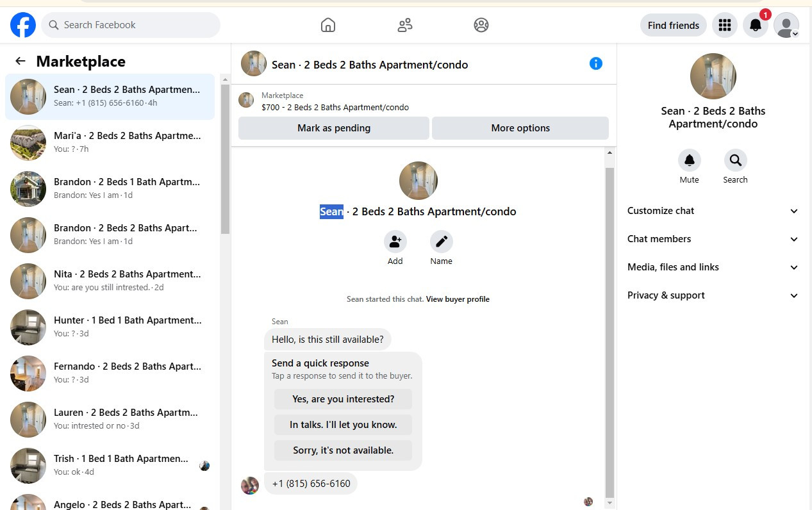Viewport: 812px width, 510px height.
Task: Open the Groups icon in top navigation
Action: coord(481,25)
